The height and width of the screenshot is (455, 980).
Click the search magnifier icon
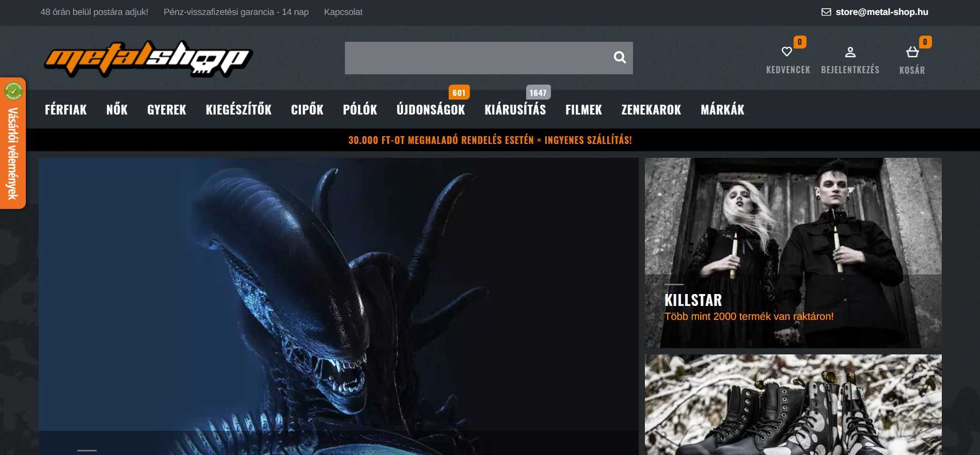tap(620, 57)
